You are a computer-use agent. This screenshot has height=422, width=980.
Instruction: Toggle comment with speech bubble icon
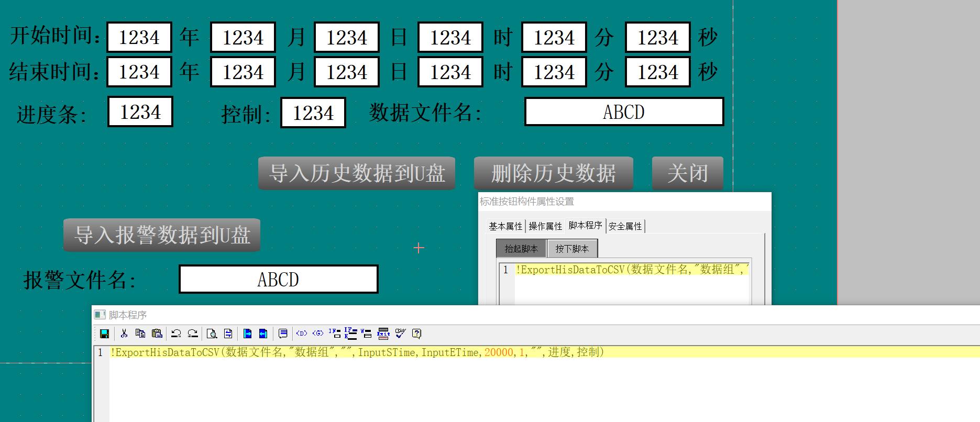point(283,334)
